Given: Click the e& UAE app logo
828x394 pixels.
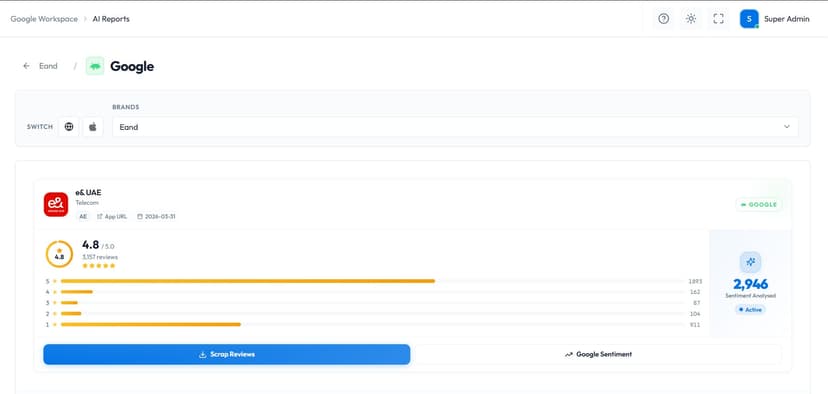Looking at the screenshot, I should click(x=56, y=204).
